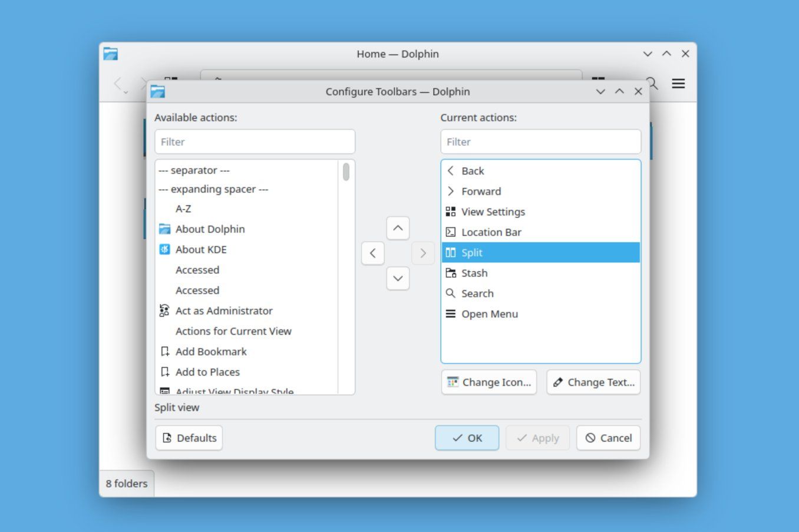Select the A-Z action

point(247,209)
